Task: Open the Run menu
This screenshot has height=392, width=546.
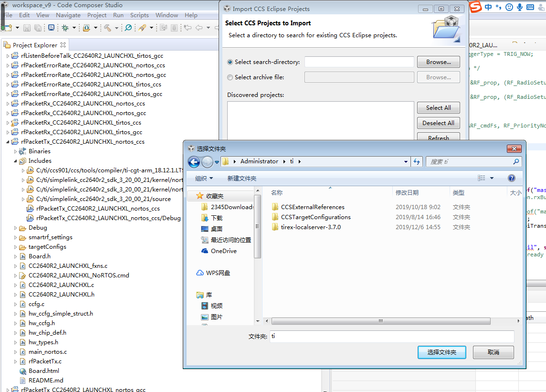Action: pyautogui.click(x=118, y=15)
